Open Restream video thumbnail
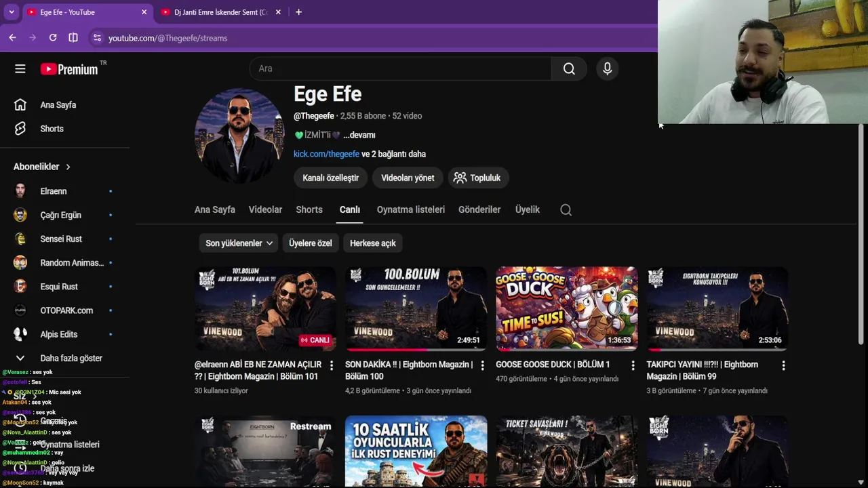Viewport: 868px width, 488px height. point(265,451)
